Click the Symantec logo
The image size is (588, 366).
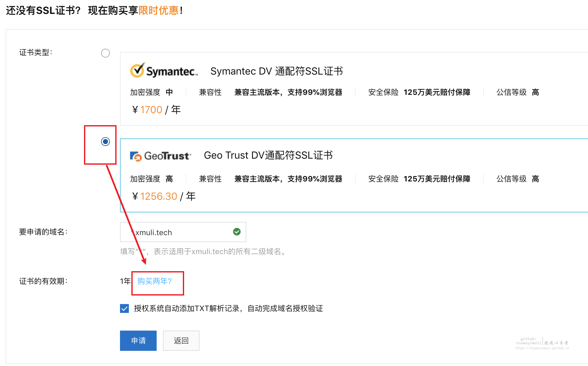pyautogui.click(x=164, y=71)
